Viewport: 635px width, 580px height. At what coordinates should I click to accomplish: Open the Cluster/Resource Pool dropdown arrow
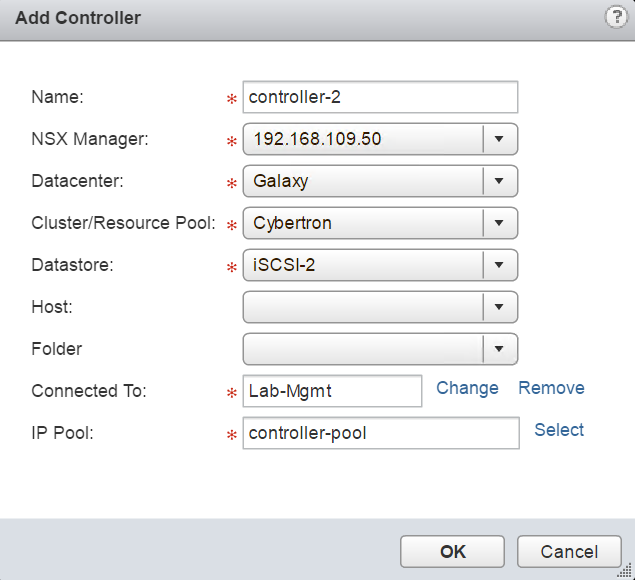499,223
